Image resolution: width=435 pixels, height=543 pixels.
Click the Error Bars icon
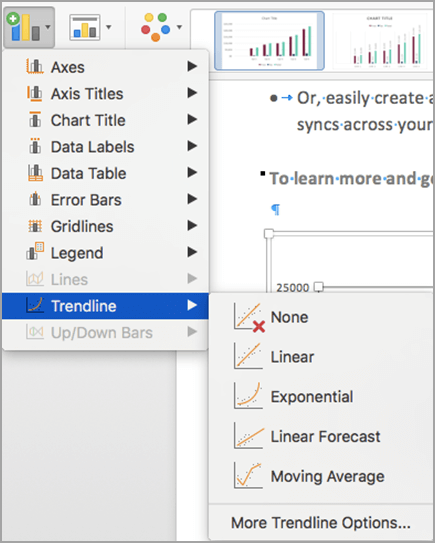point(35,199)
